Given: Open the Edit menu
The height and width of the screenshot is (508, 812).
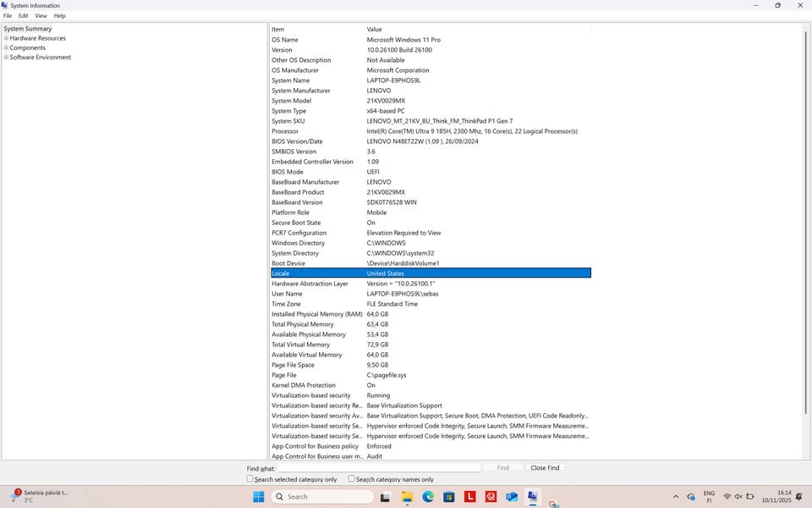Looking at the screenshot, I should 24,15.
